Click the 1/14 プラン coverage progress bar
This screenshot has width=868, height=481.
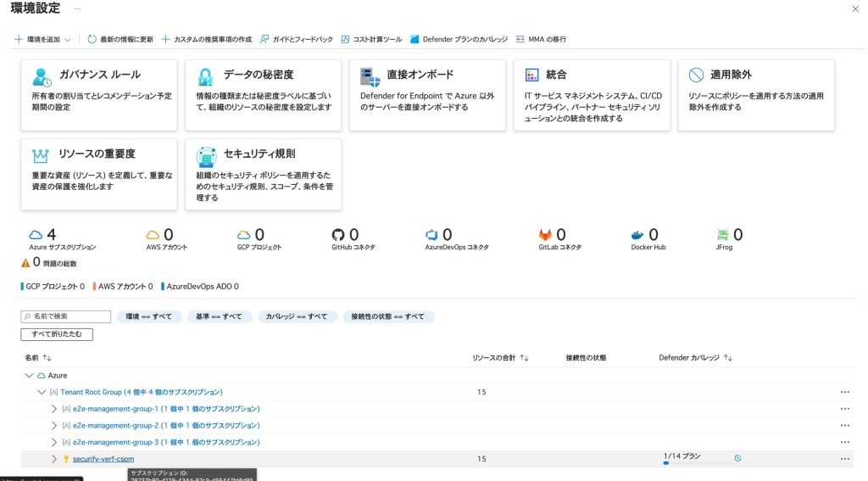coord(695,463)
